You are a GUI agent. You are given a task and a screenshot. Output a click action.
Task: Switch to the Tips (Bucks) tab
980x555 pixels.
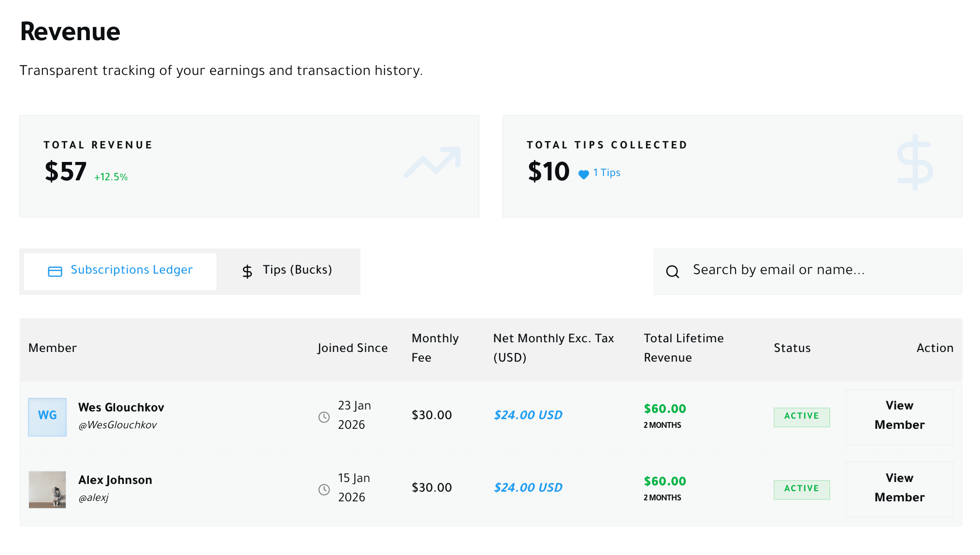(x=297, y=270)
